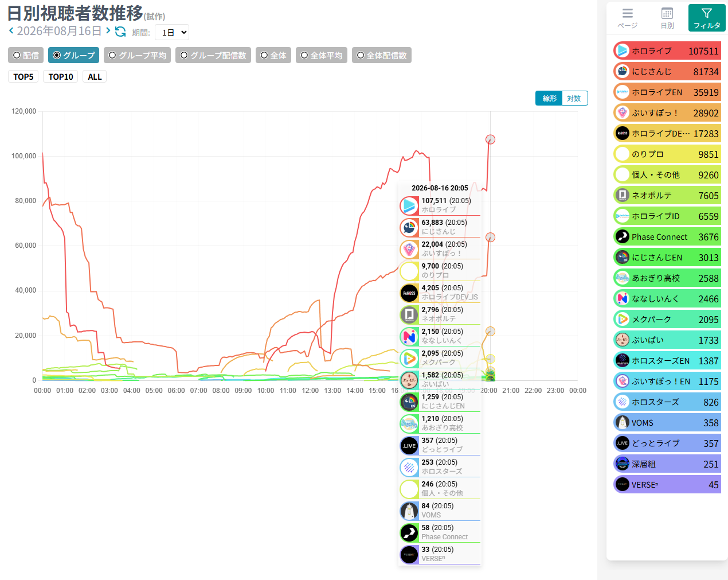Open the ページ menu icon
This screenshot has width=728, height=580.
[628, 13]
